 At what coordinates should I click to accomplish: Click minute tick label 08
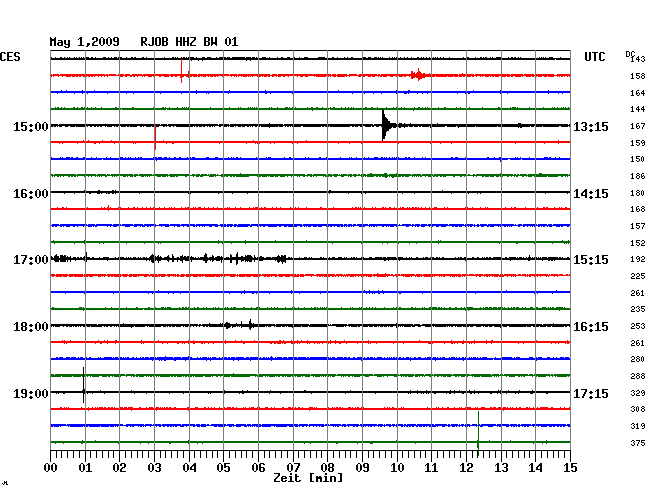(x=327, y=467)
